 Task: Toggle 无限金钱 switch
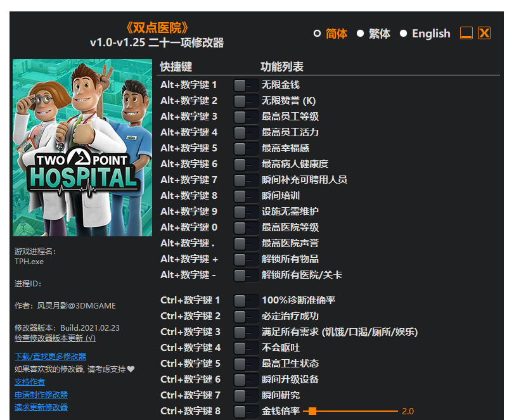246,85
